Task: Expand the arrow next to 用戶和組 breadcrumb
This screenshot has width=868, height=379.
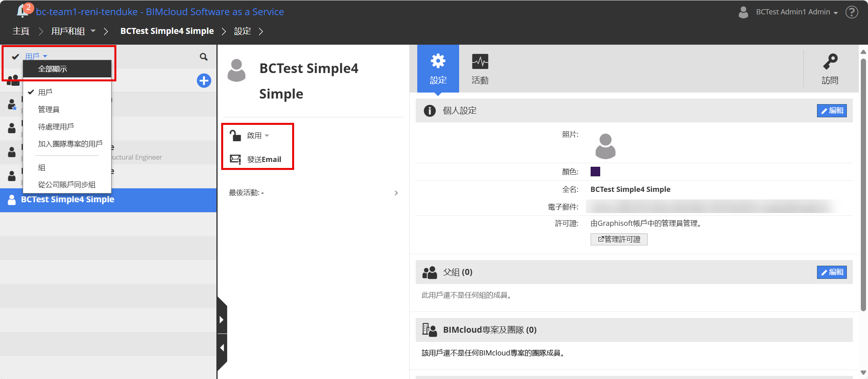Action: tap(93, 31)
